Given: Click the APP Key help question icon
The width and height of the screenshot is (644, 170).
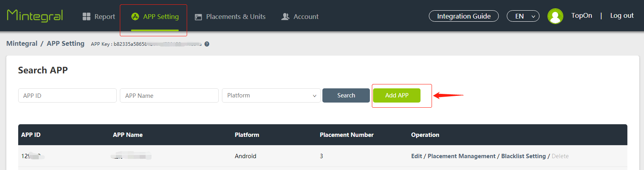Looking at the screenshot, I should (x=207, y=44).
